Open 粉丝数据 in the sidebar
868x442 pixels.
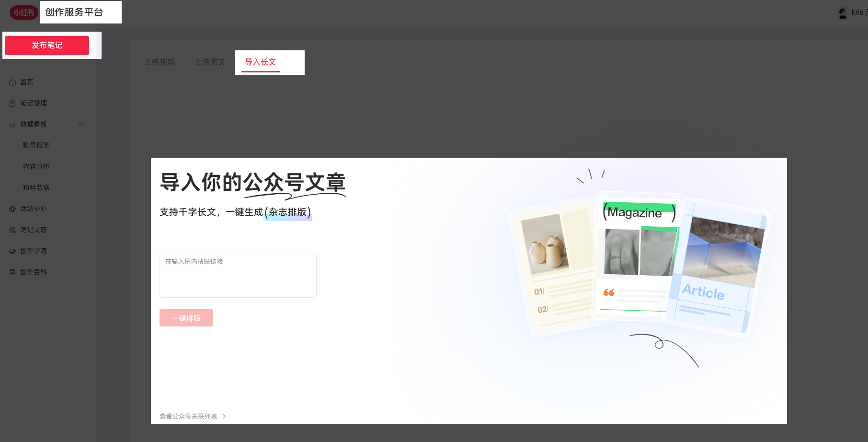[x=36, y=187]
